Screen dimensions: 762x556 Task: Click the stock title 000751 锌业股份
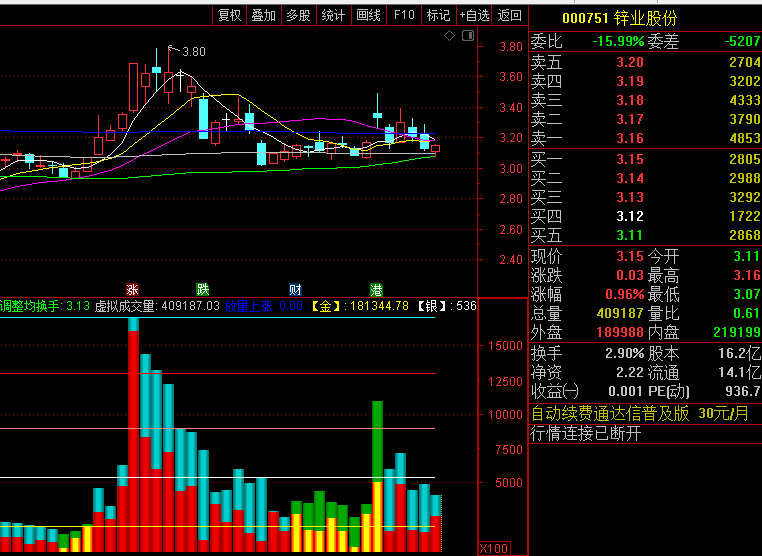619,18
